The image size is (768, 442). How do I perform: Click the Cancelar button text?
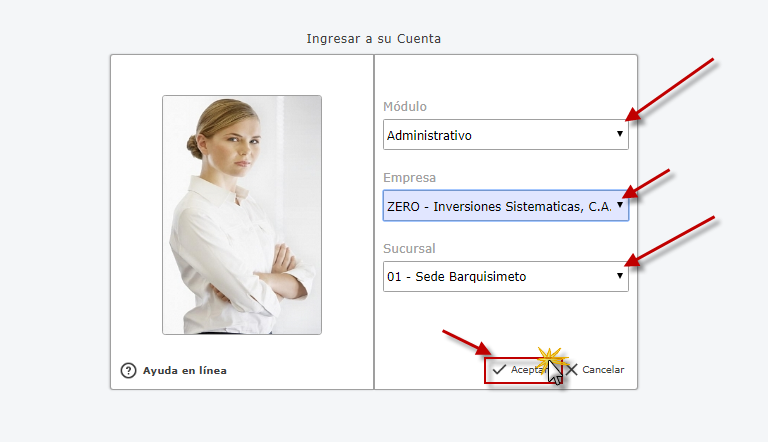(603, 370)
